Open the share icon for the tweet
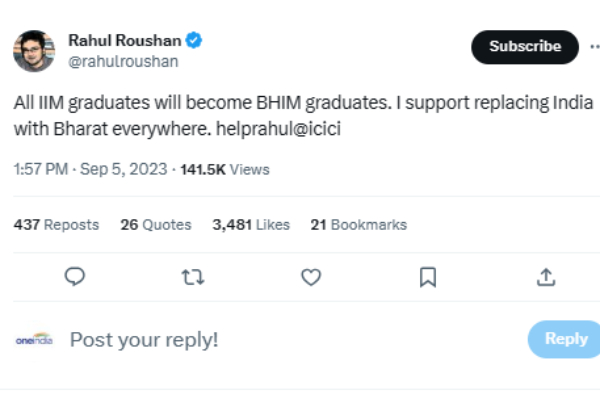This screenshot has width=600, height=400. click(546, 278)
